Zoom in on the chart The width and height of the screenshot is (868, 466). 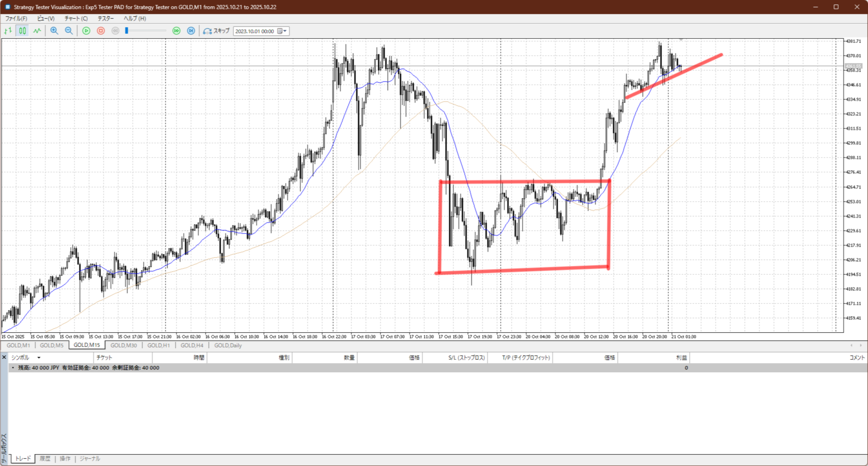coord(54,31)
